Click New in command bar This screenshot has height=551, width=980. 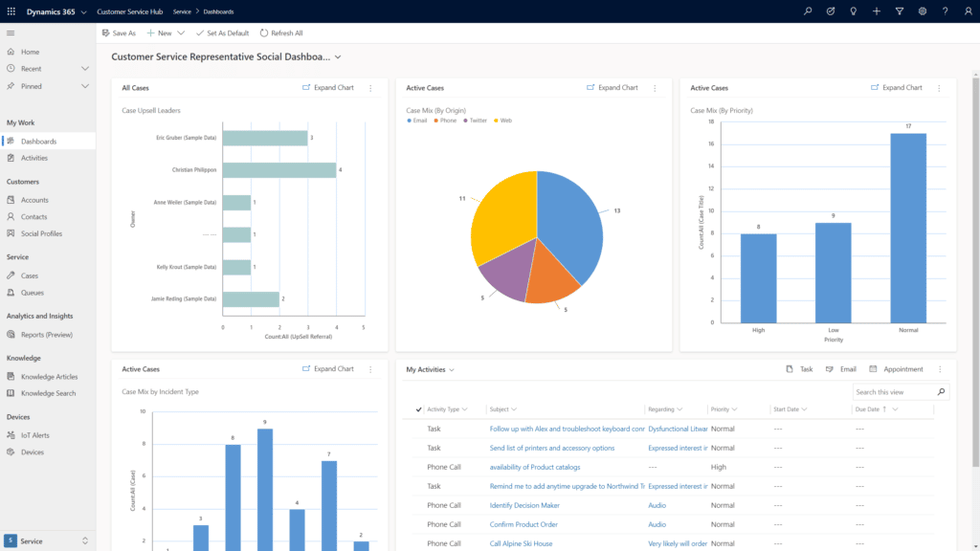(160, 33)
